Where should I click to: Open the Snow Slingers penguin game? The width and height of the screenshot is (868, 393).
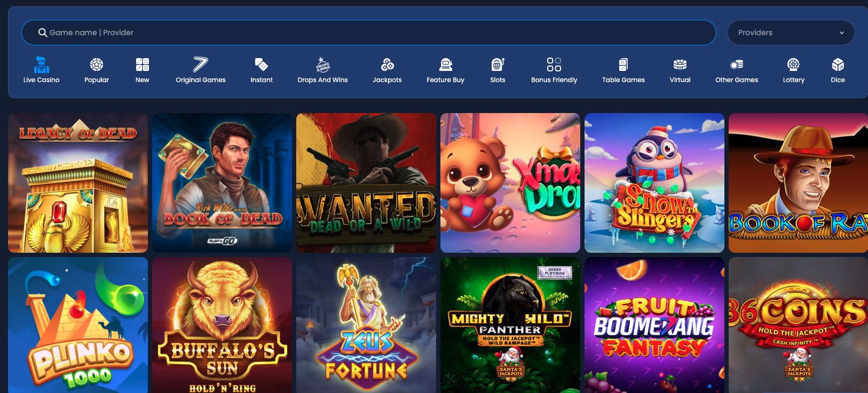pos(654,183)
